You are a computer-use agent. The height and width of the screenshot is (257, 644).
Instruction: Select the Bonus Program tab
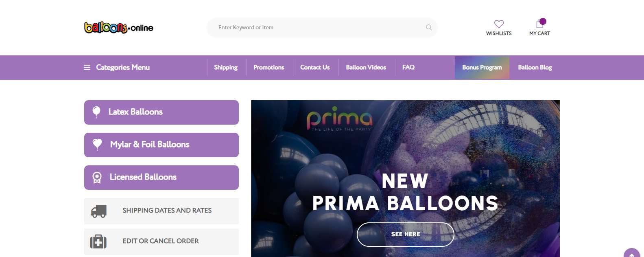[482, 68]
